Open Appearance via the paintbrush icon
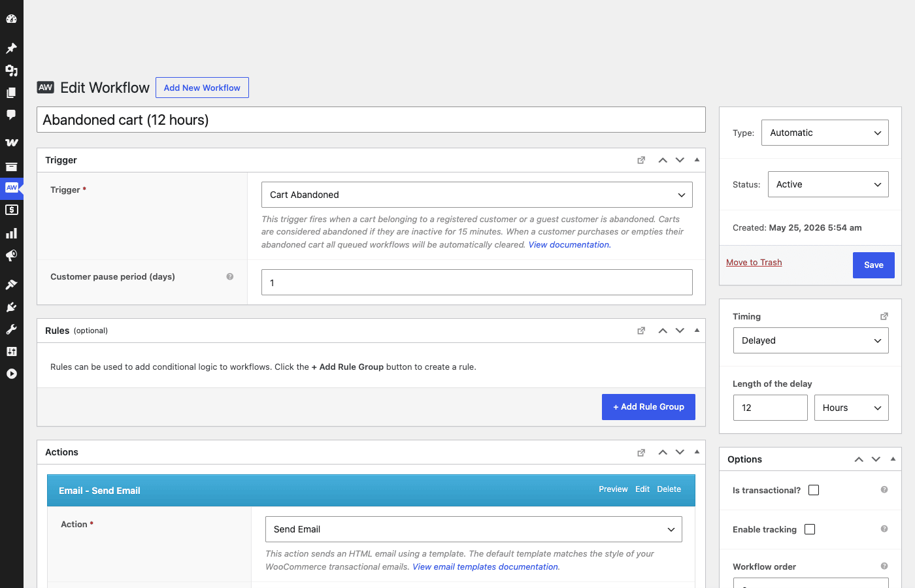 point(11,284)
